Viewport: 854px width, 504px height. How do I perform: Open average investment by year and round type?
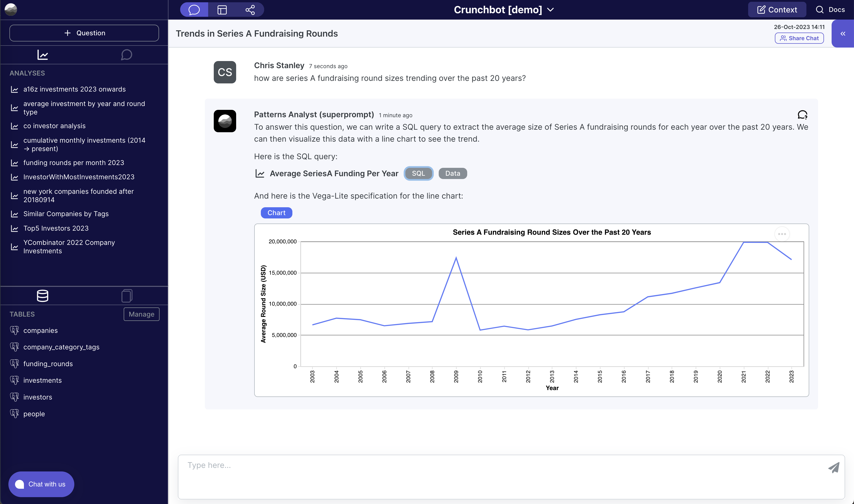(84, 108)
